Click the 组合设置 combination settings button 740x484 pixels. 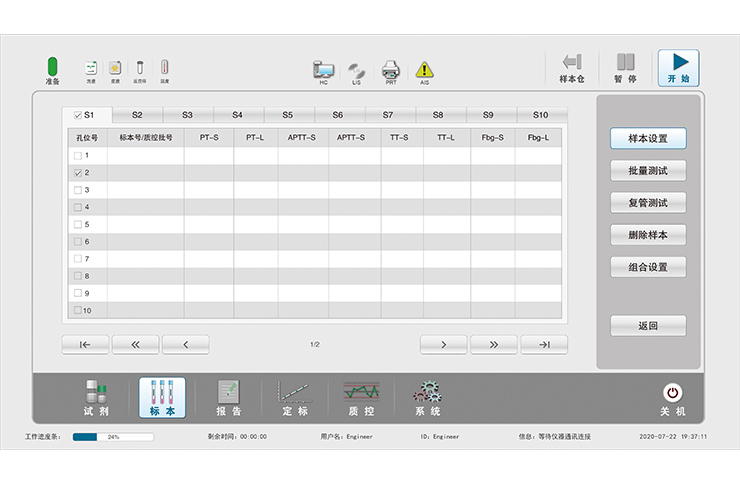648,267
